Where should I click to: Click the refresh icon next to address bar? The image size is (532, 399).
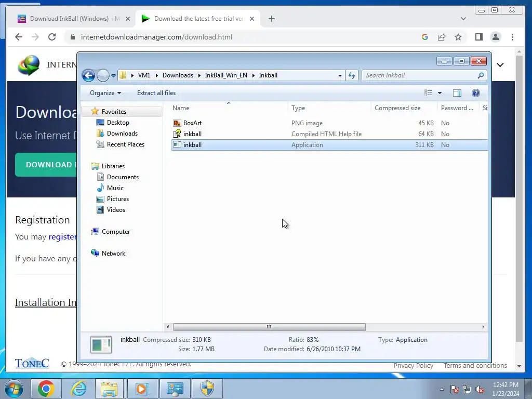tap(352, 75)
